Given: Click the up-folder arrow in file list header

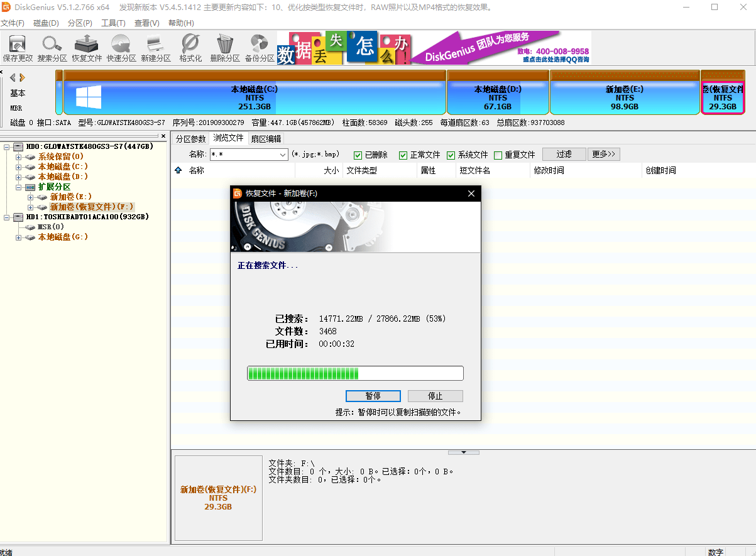Looking at the screenshot, I should pos(178,170).
